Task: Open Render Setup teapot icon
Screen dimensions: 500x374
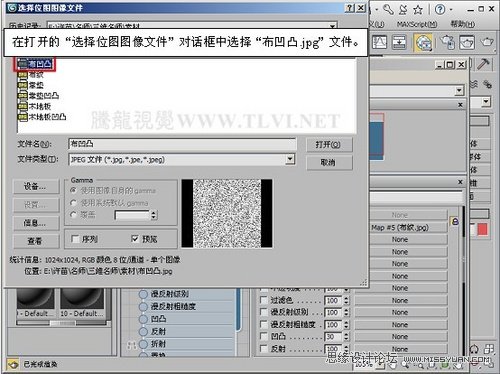Action: point(447,42)
